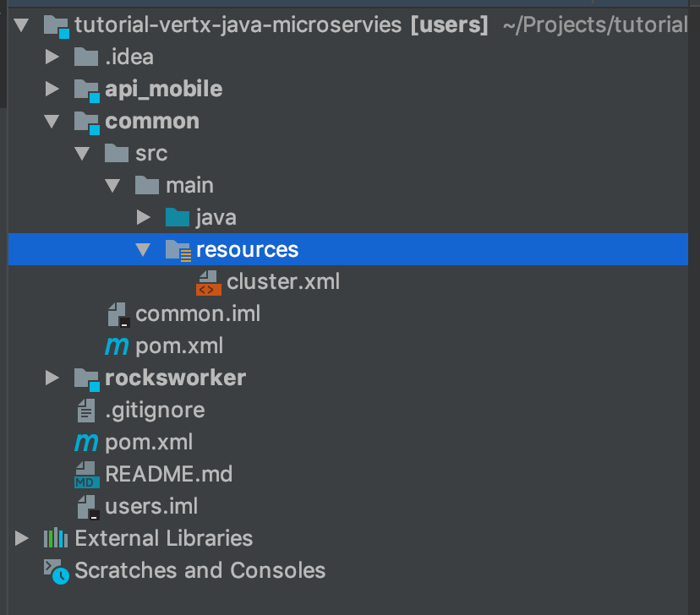Click the common.iml module icon
The height and width of the screenshot is (615, 700).
(x=117, y=313)
